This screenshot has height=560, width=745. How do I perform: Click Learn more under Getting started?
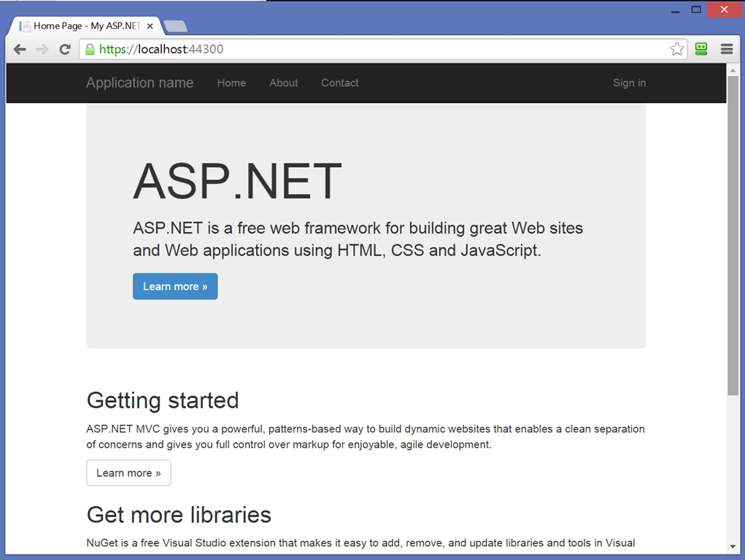[x=128, y=473]
